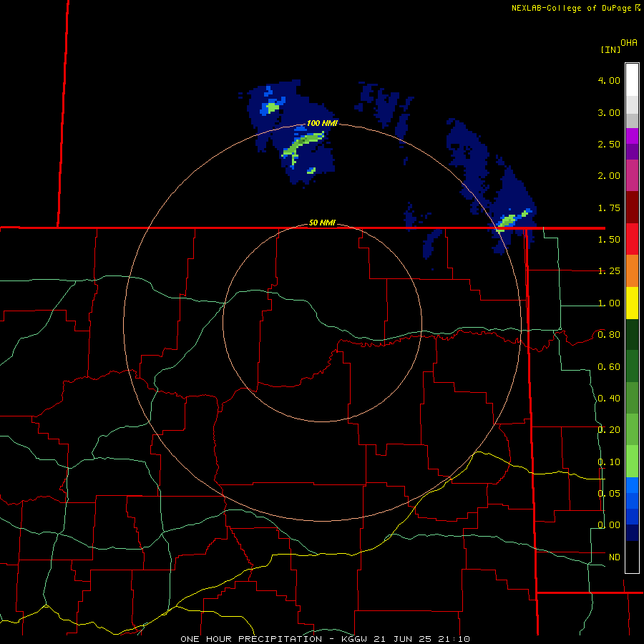Viewport: 644px width, 644px height.
Task: Click the 0.40 legend value
Action: (609, 399)
